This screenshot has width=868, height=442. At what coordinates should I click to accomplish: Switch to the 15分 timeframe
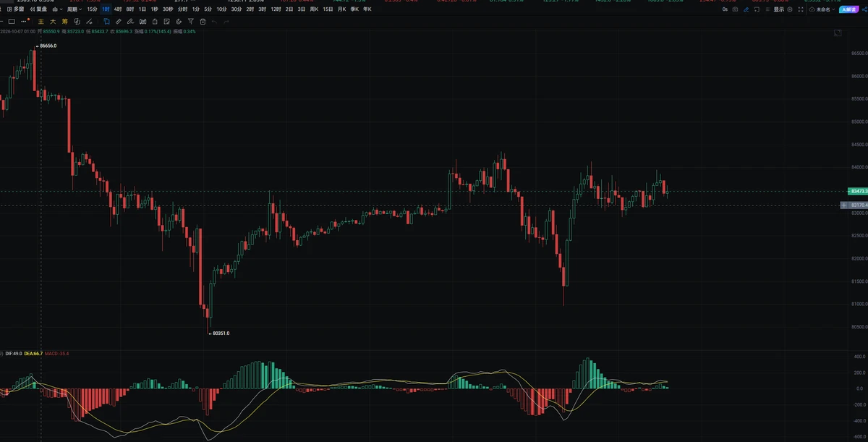[x=92, y=9]
